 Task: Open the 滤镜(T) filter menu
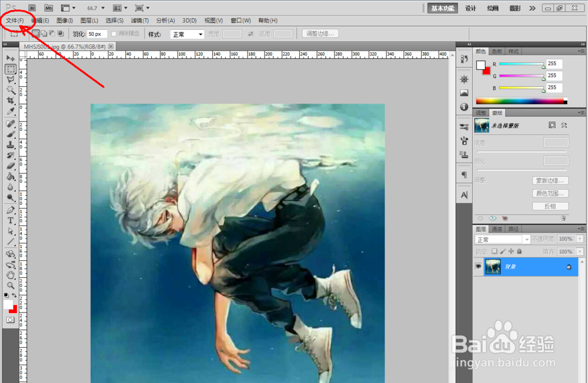pyautogui.click(x=139, y=21)
